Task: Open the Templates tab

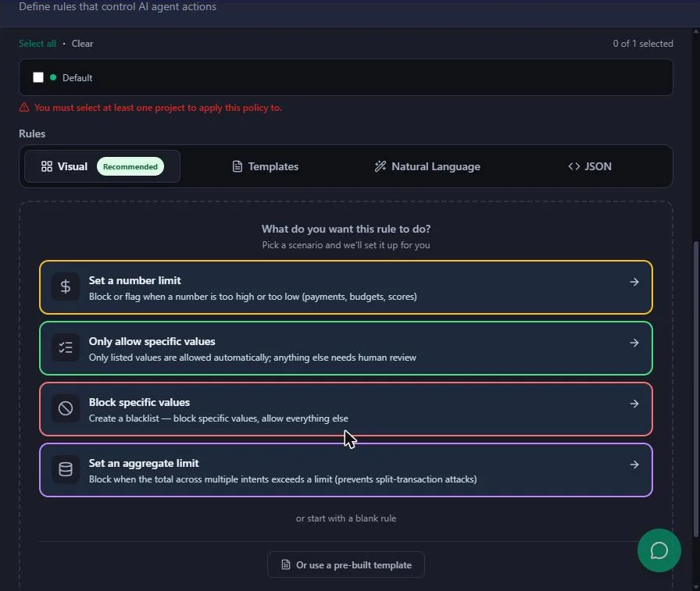Action: tap(265, 166)
